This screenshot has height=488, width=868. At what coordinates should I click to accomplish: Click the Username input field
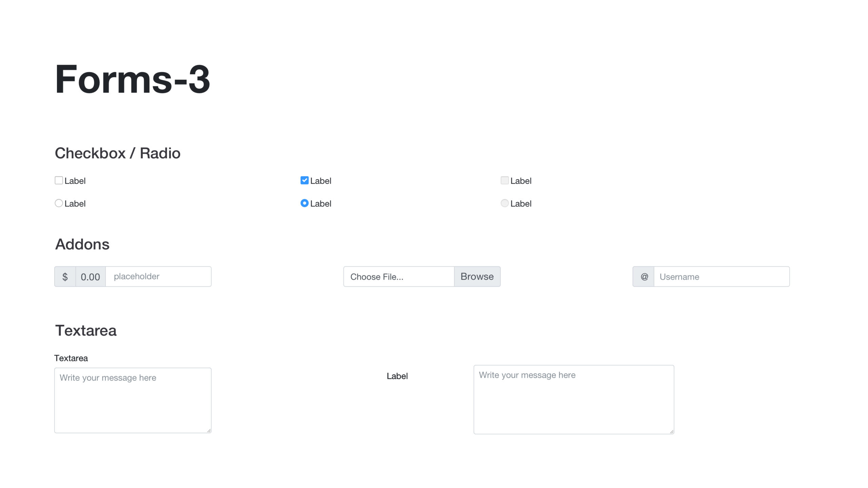click(x=721, y=276)
